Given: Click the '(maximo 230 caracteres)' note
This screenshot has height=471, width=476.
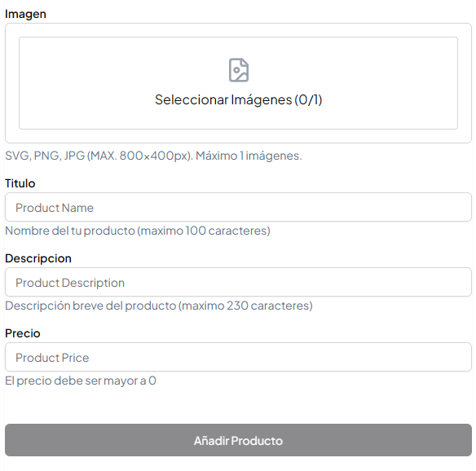Looking at the screenshot, I should click(x=245, y=306).
